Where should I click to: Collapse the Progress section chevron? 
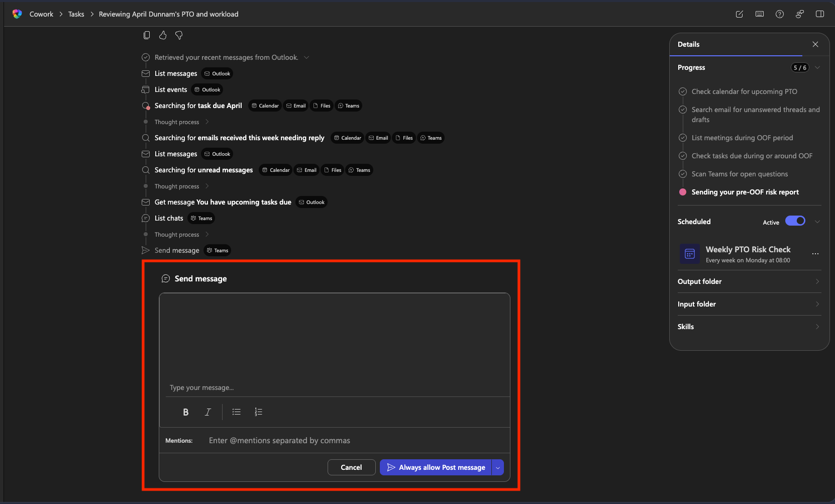817,67
